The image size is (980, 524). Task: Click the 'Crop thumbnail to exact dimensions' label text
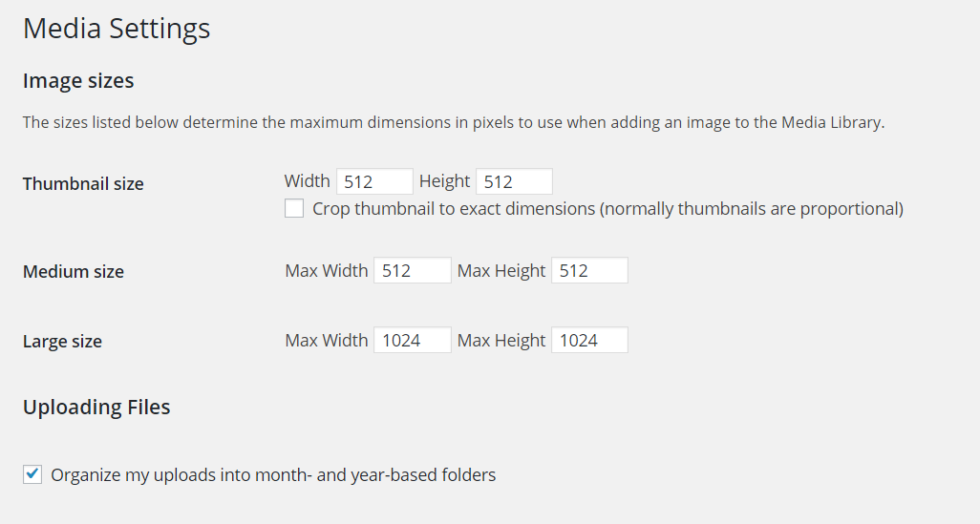[607, 209]
